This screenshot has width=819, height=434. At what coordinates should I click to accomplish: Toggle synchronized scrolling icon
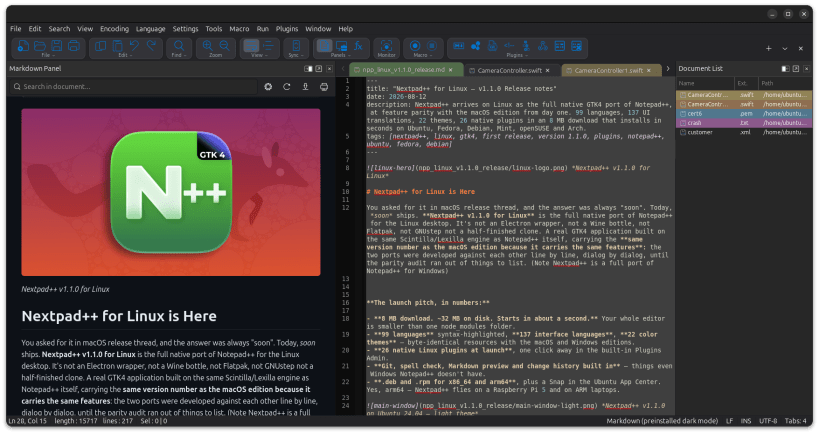pos(296,46)
